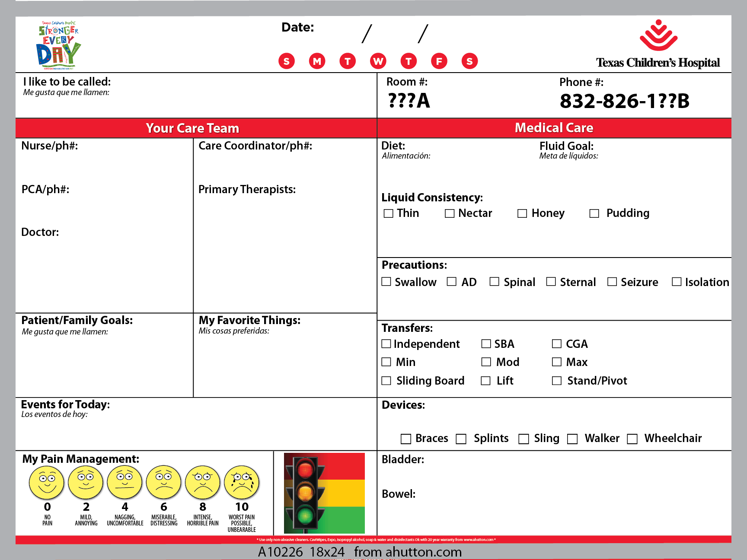Click the 'Doctor:' label
747x560 pixels.
tap(40, 232)
